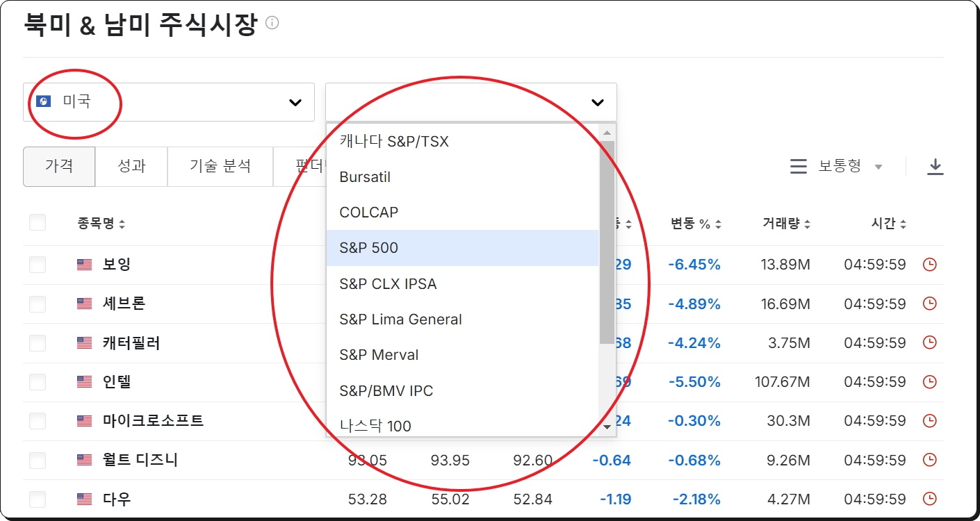Check the 보잉 row checkbox
The height and width of the screenshot is (521, 980).
tap(38, 265)
